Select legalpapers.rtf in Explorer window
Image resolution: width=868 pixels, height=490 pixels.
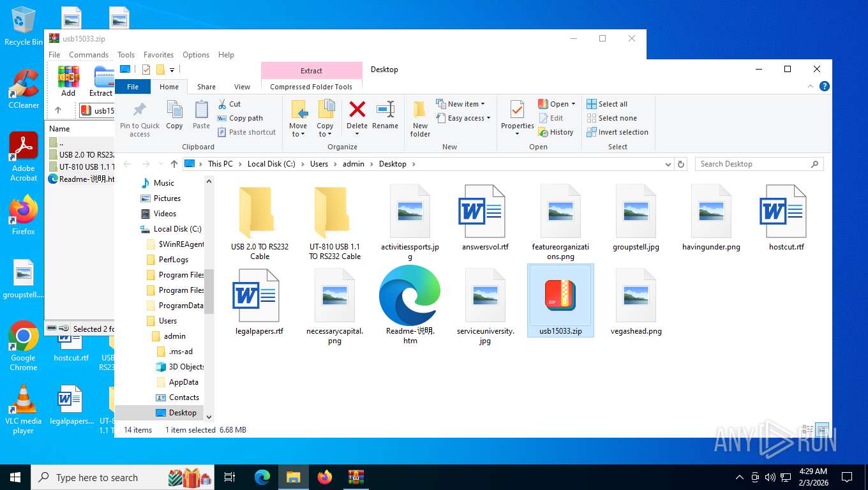pyautogui.click(x=259, y=301)
